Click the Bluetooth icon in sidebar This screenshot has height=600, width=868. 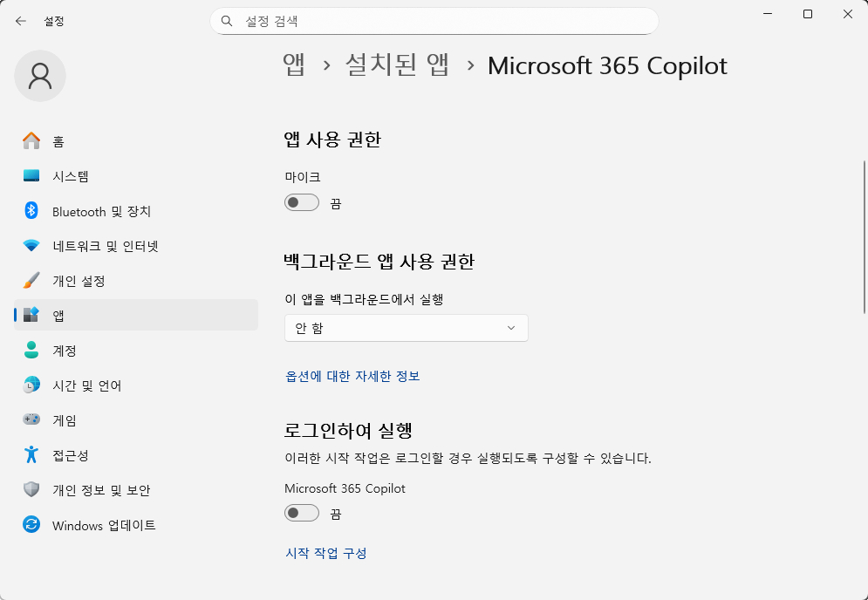(x=31, y=211)
